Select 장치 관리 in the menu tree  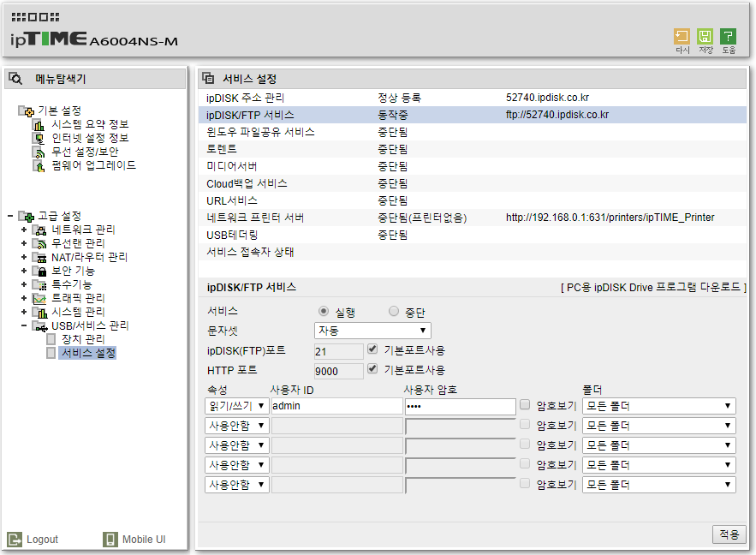83,339
